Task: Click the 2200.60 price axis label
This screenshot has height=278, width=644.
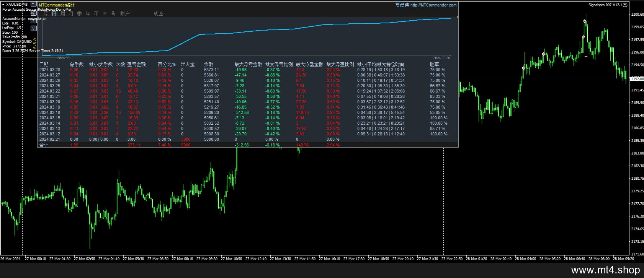Action: pyautogui.click(x=637, y=14)
